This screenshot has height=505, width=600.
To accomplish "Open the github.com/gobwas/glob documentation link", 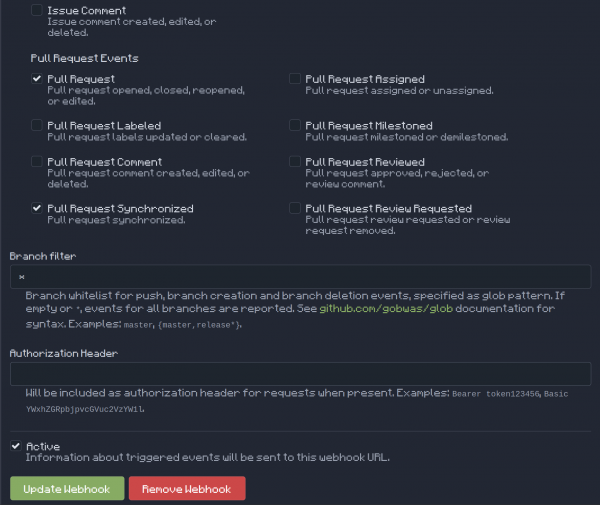I will (384, 310).
